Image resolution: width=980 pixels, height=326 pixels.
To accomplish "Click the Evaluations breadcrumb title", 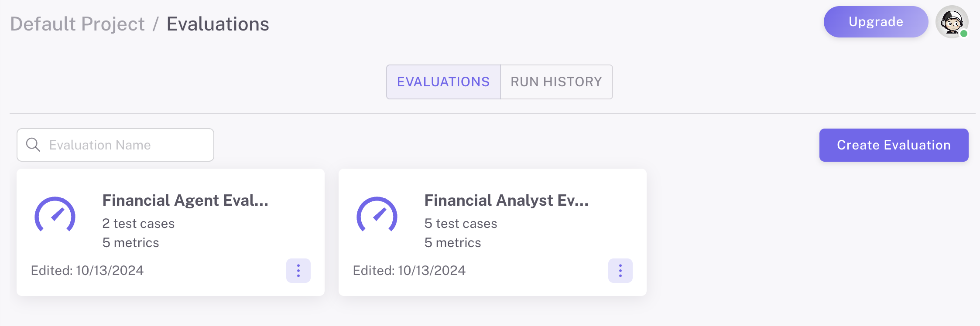I will coord(218,24).
